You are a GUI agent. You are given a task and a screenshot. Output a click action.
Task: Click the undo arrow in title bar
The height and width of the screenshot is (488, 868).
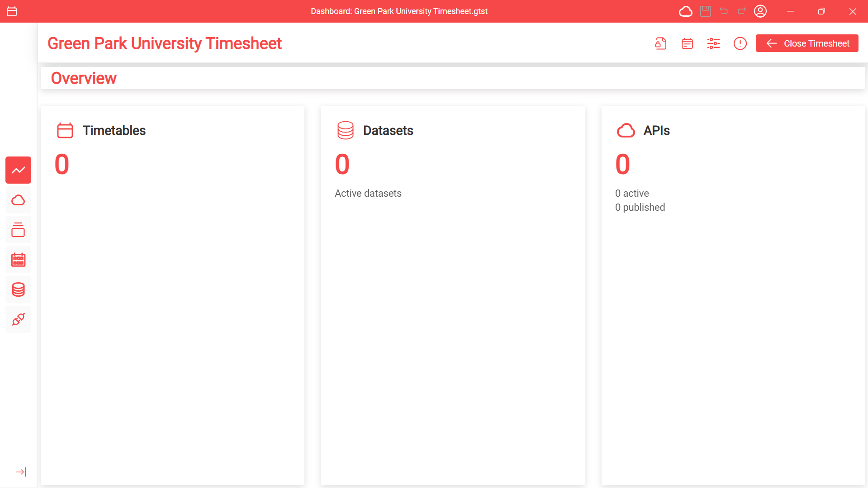pos(724,11)
